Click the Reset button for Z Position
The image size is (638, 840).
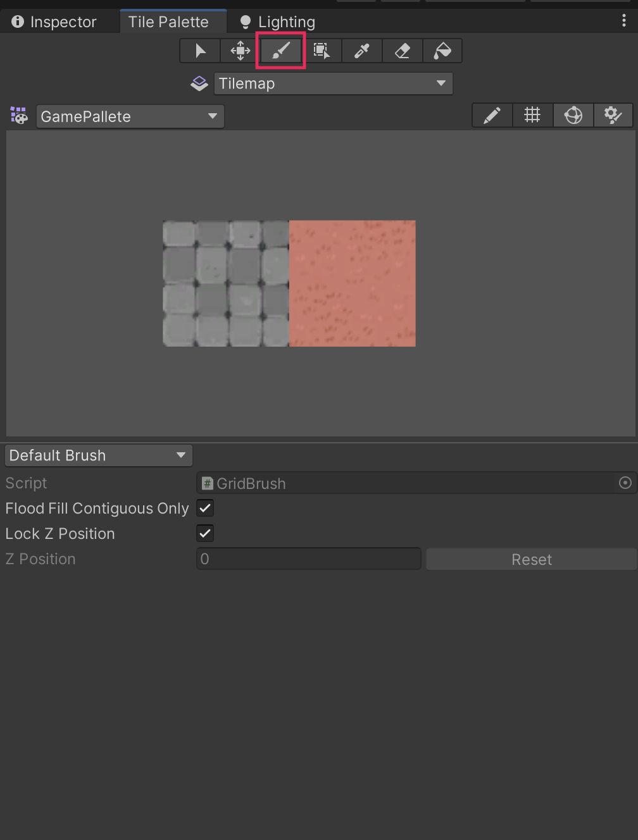tap(531, 560)
